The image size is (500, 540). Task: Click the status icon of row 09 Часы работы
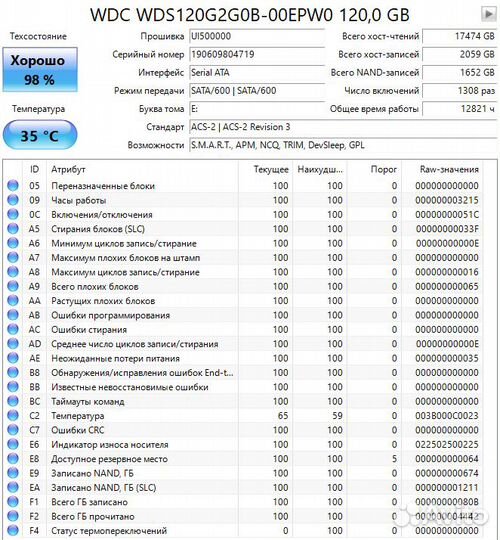click(13, 200)
